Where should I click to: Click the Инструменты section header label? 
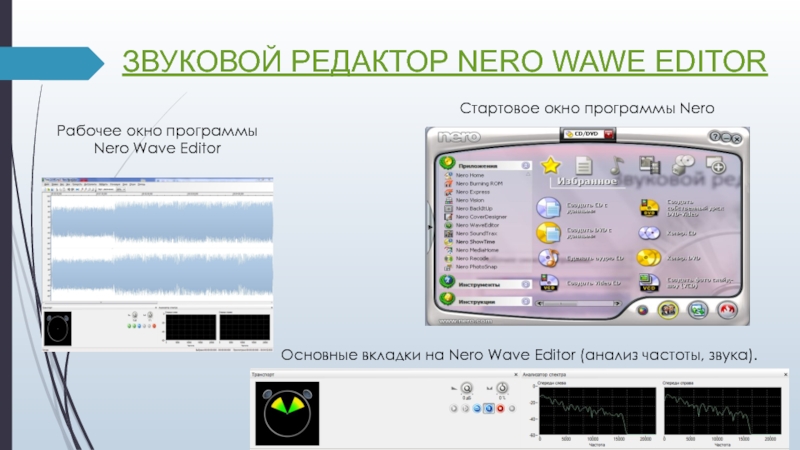click(x=479, y=284)
